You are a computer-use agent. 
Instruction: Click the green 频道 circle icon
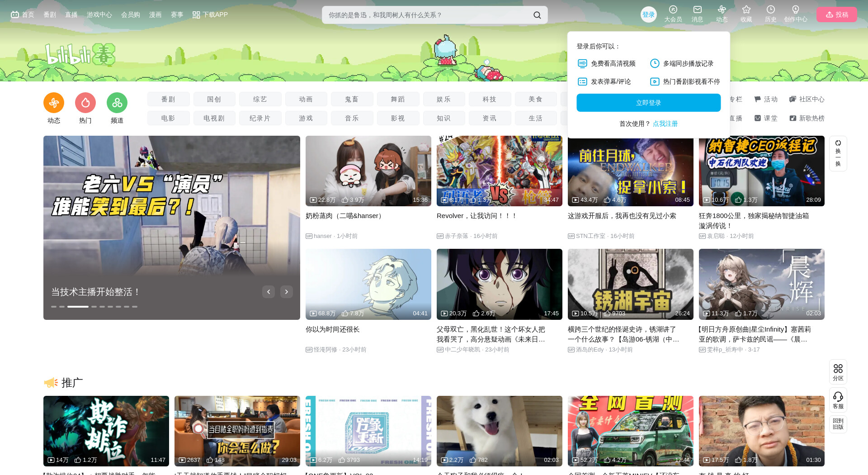coord(117,103)
